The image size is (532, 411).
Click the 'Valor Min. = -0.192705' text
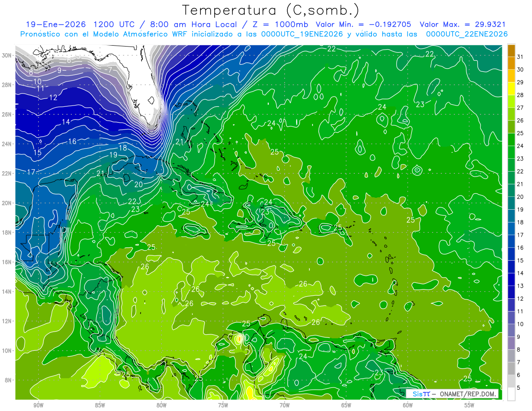(363, 24)
